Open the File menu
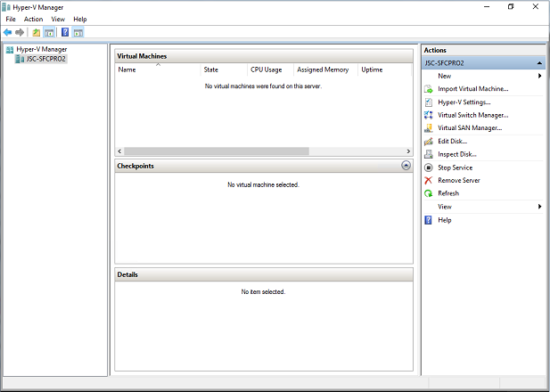The image size is (550, 392). point(11,20)
